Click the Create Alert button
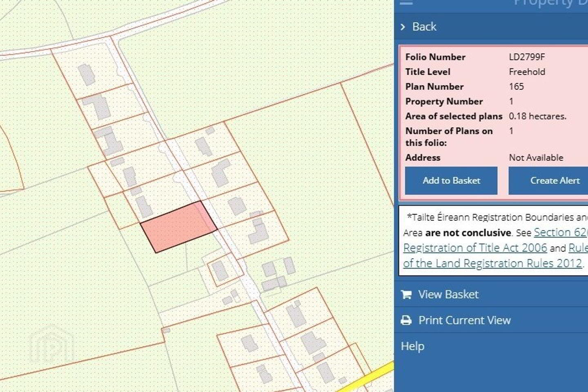Image resolution: width=588 pixels, height=392 pixels. (548, 180)
